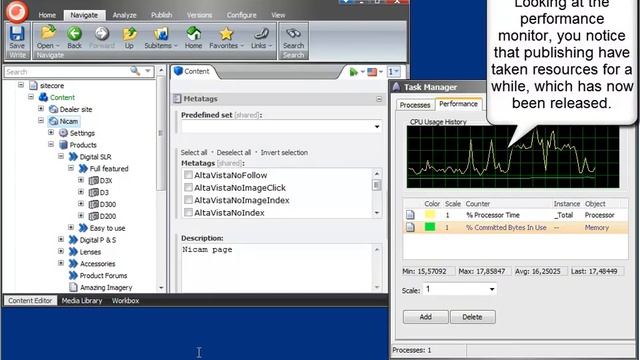Check AltaVistaNoIndex metatag
This screenshot has height=360, width=640.
pyautogui.click(x=188, y=212)
